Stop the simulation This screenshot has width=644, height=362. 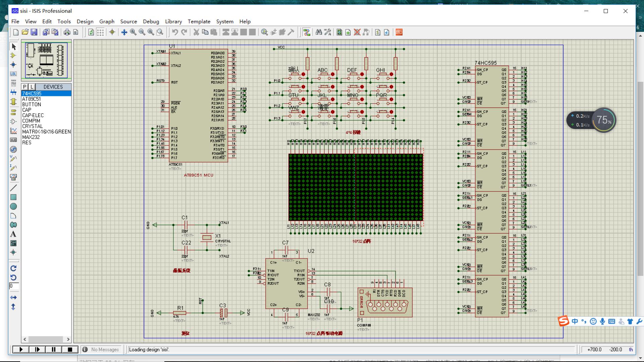tap(70, 349)
